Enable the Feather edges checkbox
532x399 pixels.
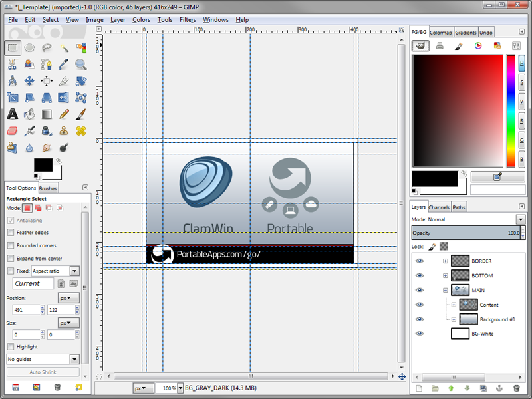11,233
